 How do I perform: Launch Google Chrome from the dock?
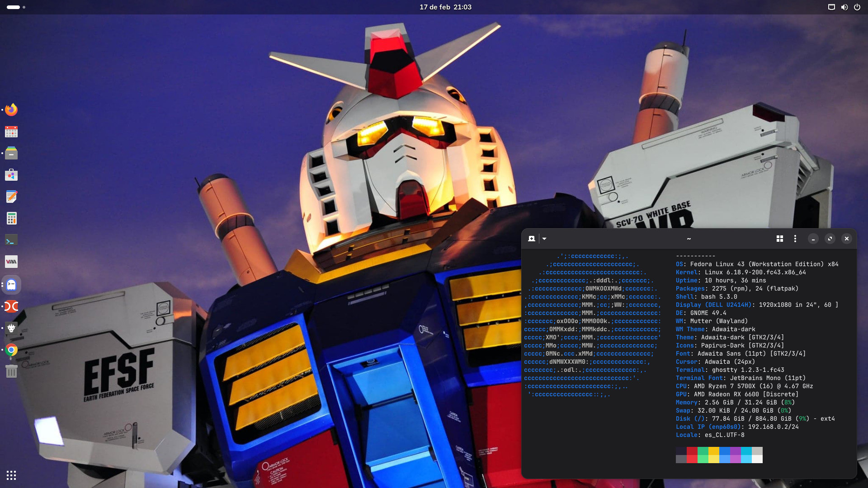11,350
